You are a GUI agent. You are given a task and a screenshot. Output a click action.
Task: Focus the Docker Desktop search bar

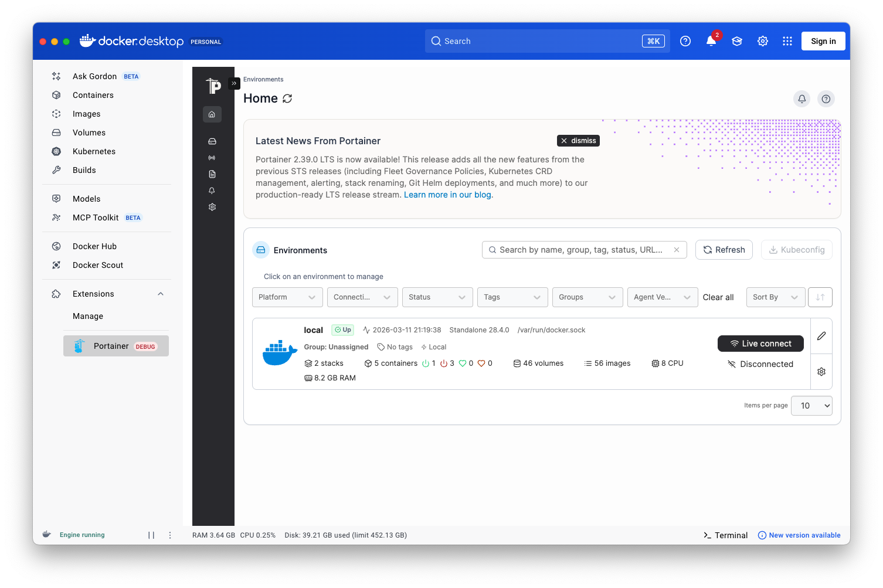[x=548, y=41]
